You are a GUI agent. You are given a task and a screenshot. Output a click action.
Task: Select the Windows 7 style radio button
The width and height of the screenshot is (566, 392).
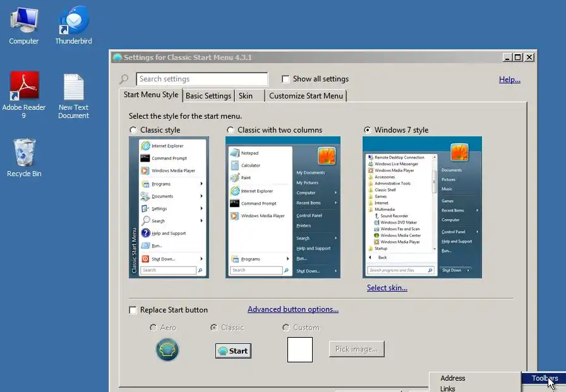[x=367, y=130]
